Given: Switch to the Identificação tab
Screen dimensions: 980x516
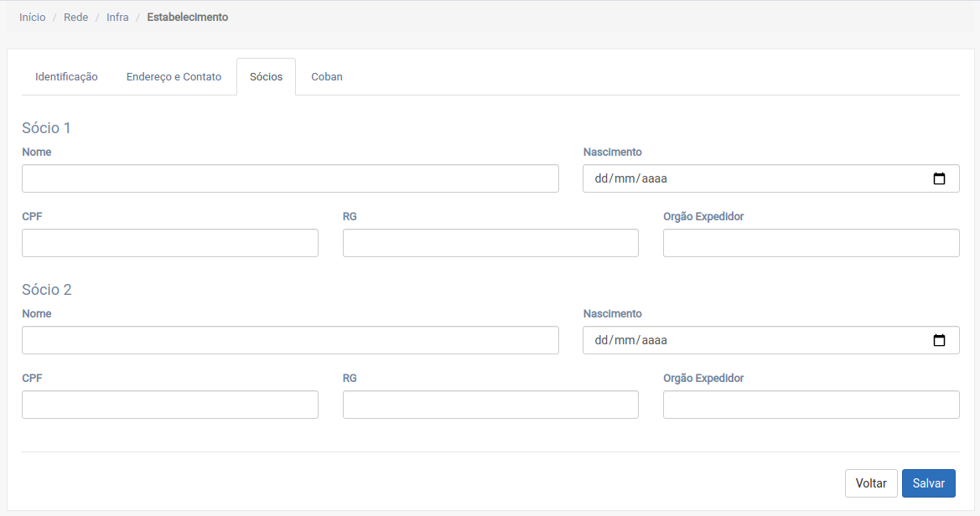Looking at the screenshot, I should point(66,77).
